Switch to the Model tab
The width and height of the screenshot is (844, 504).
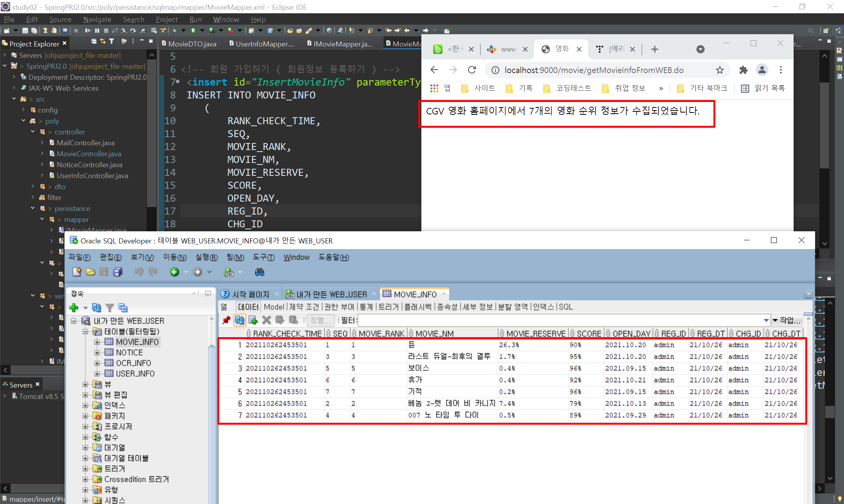[x=274, y=307]
